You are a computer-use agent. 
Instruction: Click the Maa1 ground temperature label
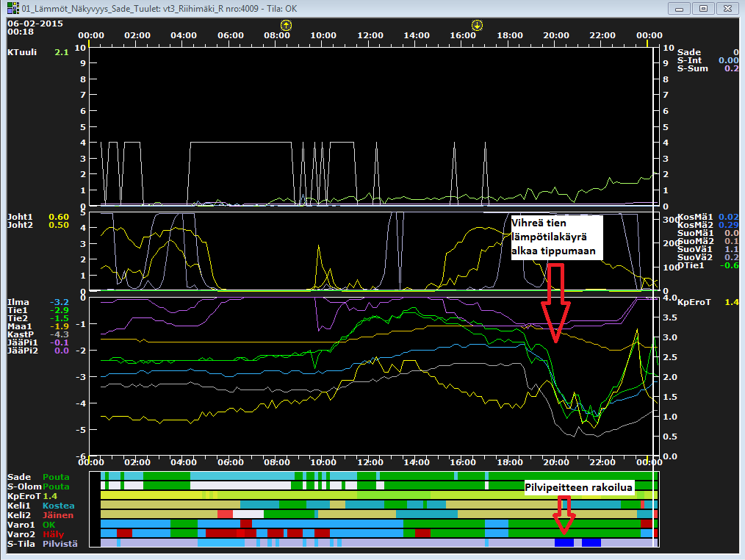point(20,326)
